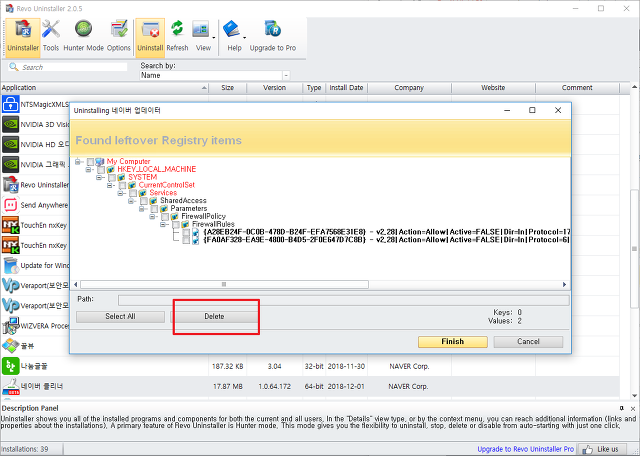Click right arrow of registry tree scrollbar

pos(564,285)
